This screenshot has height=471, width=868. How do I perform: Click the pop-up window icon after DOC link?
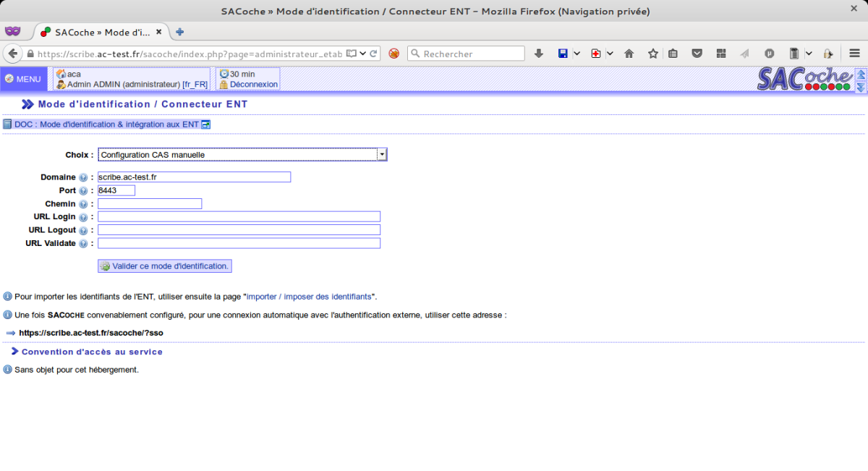pyautogui.click(x=205, y=124)
